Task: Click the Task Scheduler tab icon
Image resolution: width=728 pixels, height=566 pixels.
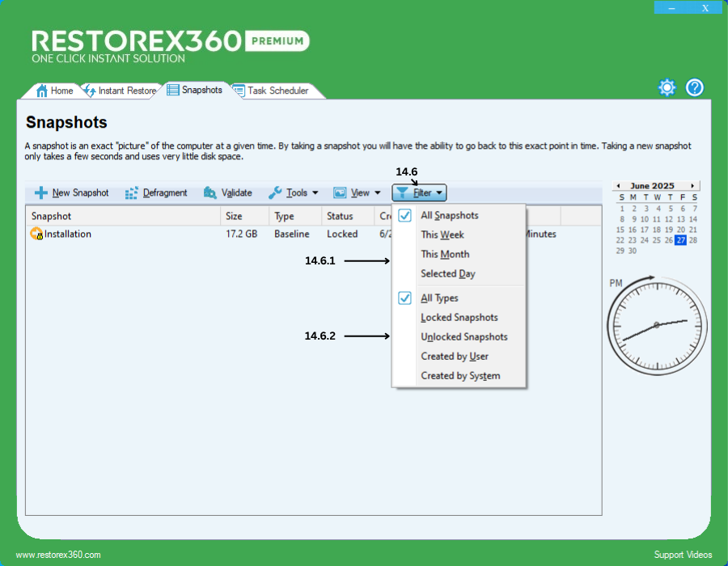Action: tap(239, 91)
